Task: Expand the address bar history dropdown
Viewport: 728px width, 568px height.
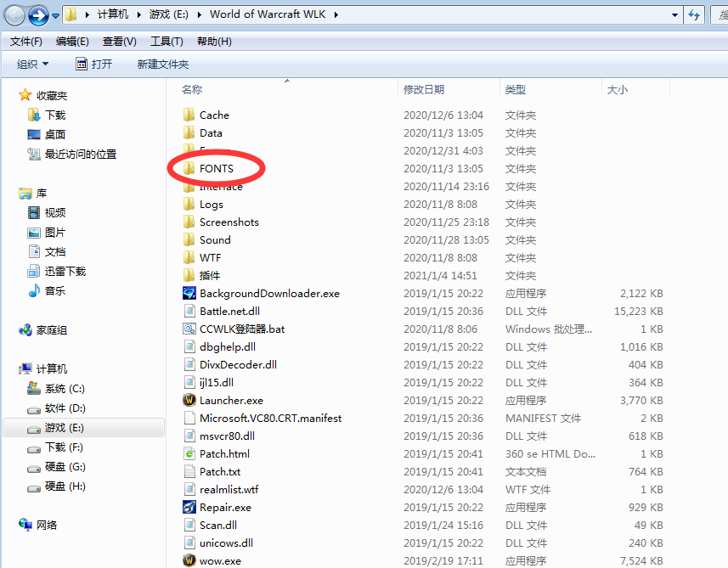Action: (x=675, y=14)
